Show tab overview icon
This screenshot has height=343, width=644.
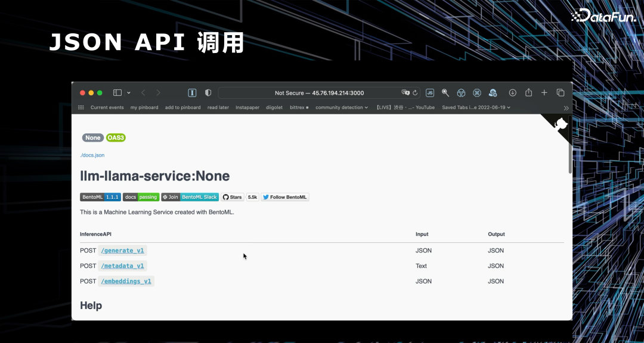point(561,93)
